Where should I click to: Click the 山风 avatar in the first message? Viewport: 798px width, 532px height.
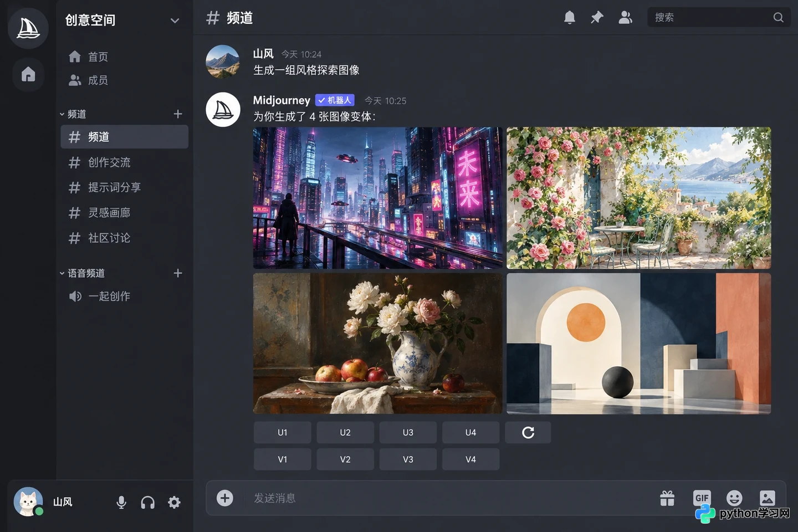pos(223,62)
